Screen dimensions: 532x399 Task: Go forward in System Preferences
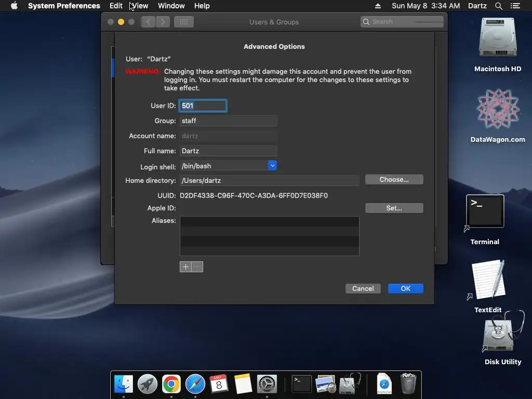coord(163,22)
